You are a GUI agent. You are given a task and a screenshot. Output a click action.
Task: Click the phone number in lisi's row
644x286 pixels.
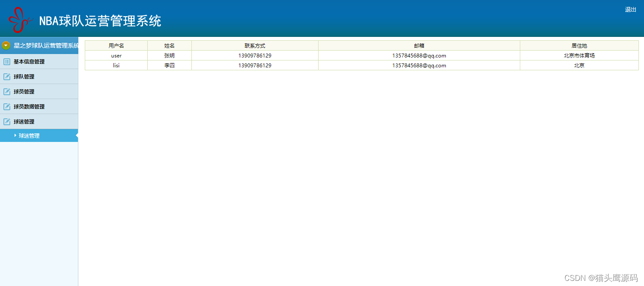[255, 65]
